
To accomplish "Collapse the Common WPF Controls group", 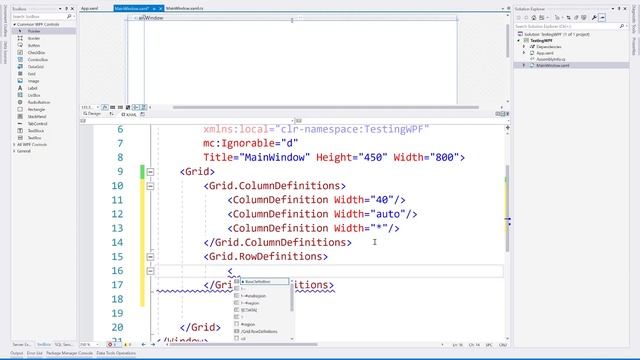I will 15,24.
